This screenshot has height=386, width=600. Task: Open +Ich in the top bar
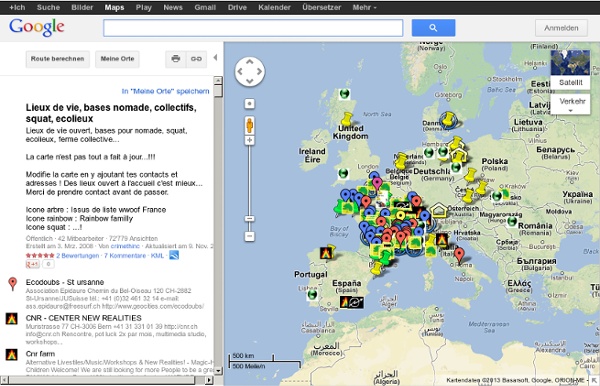point(17,7)
